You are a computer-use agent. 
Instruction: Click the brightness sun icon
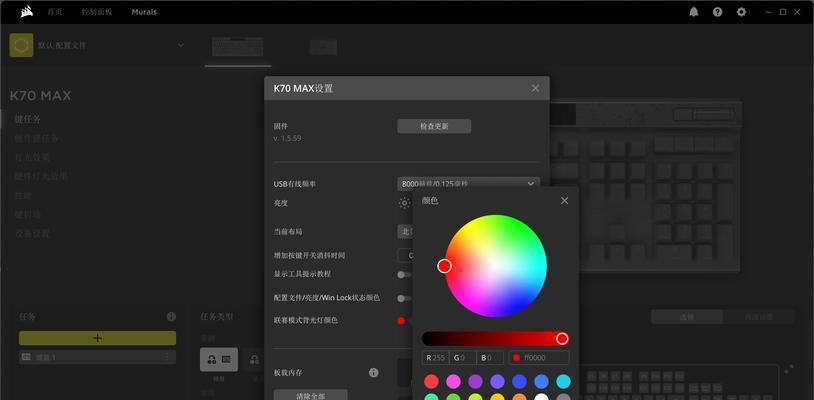click(x=404, y=203)
